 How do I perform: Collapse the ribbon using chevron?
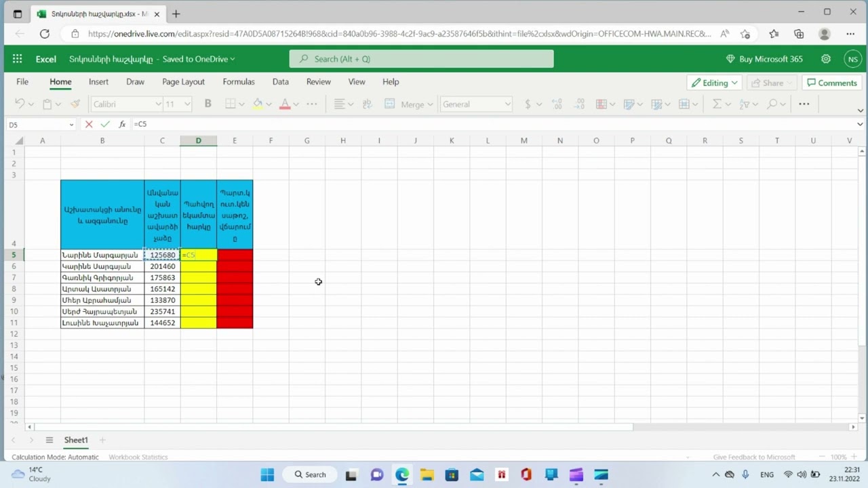(861, 110)
